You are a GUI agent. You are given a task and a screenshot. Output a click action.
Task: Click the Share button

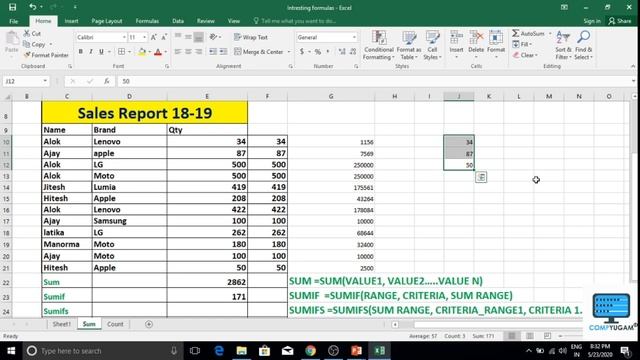point(620,21)
